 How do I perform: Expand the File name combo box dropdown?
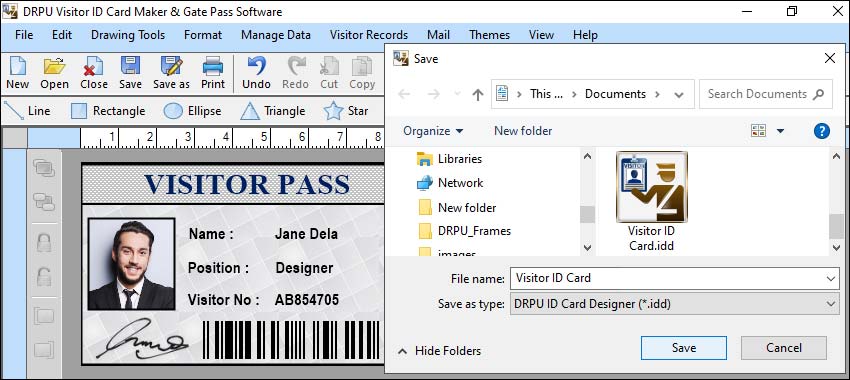pyautogui.click(x=831, y=279)
